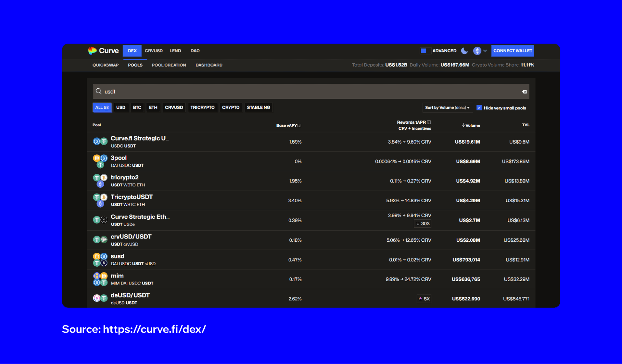Clear the usdt search text icon
Image resolution: width=622 pixels, height=364 pixels.
[524, 92]
